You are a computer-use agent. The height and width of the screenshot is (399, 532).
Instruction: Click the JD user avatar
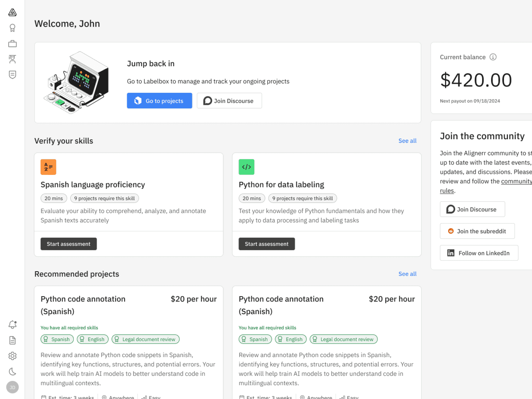pyautogui.click(x=12, y=387)
